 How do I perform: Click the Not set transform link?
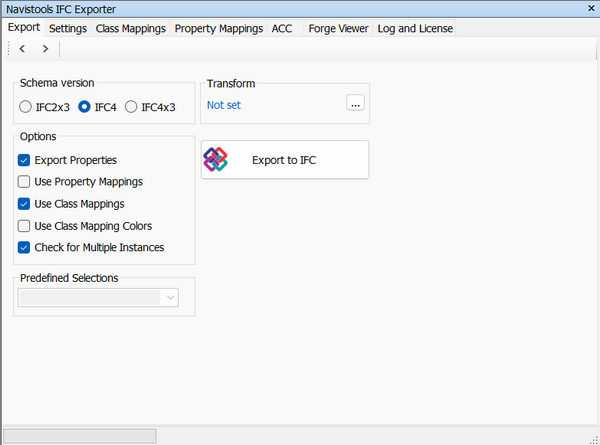click(224, 105)
